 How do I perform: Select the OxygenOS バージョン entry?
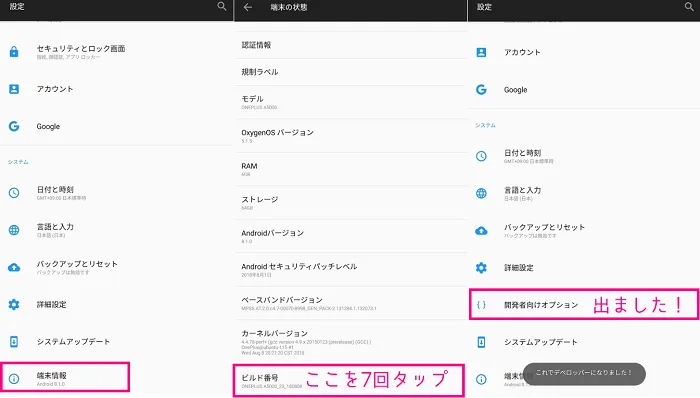coord(350,136)
